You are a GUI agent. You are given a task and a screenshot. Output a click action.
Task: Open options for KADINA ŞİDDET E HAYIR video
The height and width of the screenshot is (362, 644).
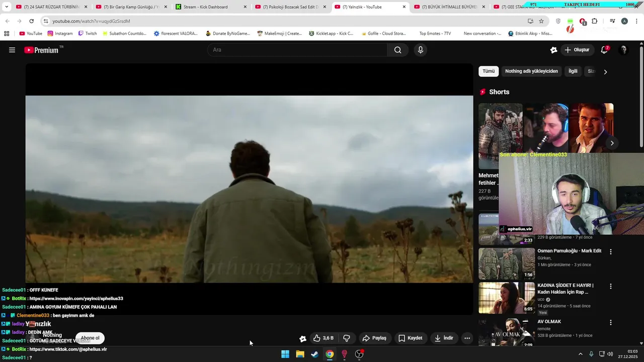click(x=611, y=286)
